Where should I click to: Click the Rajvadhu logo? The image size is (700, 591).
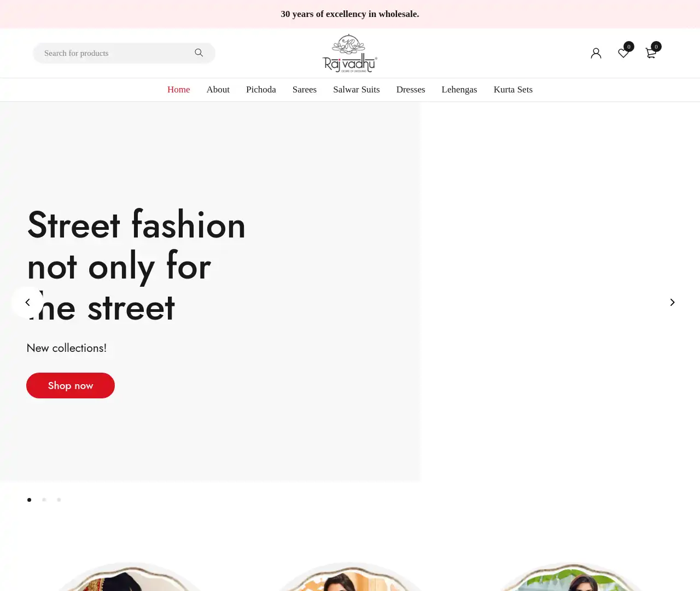[350, 54]
